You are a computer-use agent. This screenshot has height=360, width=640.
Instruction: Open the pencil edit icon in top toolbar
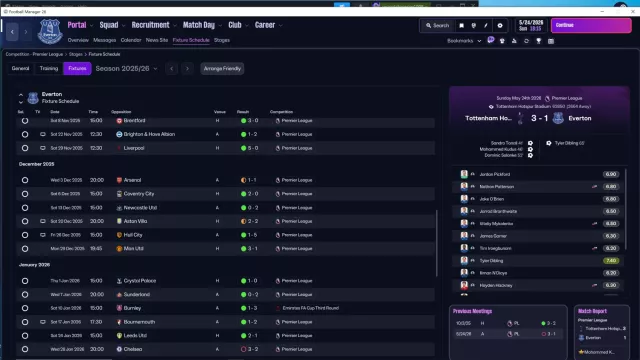(x=486, y=25)
